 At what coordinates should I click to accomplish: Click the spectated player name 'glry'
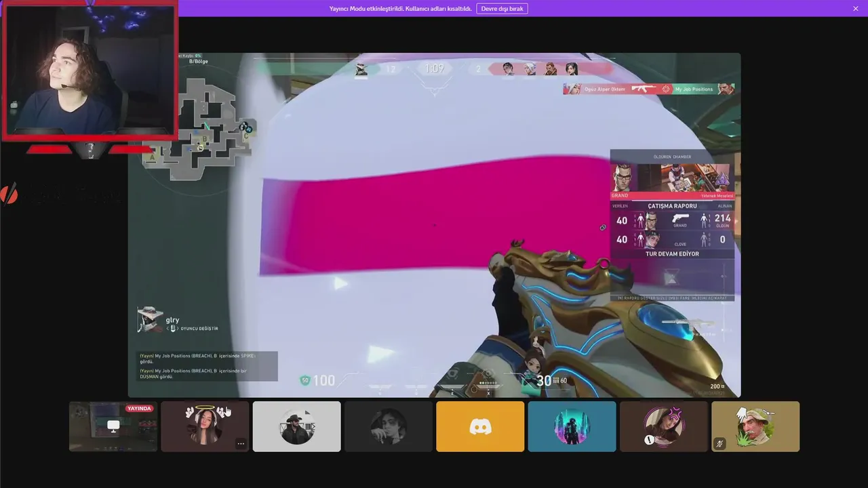tap(172, 320)
